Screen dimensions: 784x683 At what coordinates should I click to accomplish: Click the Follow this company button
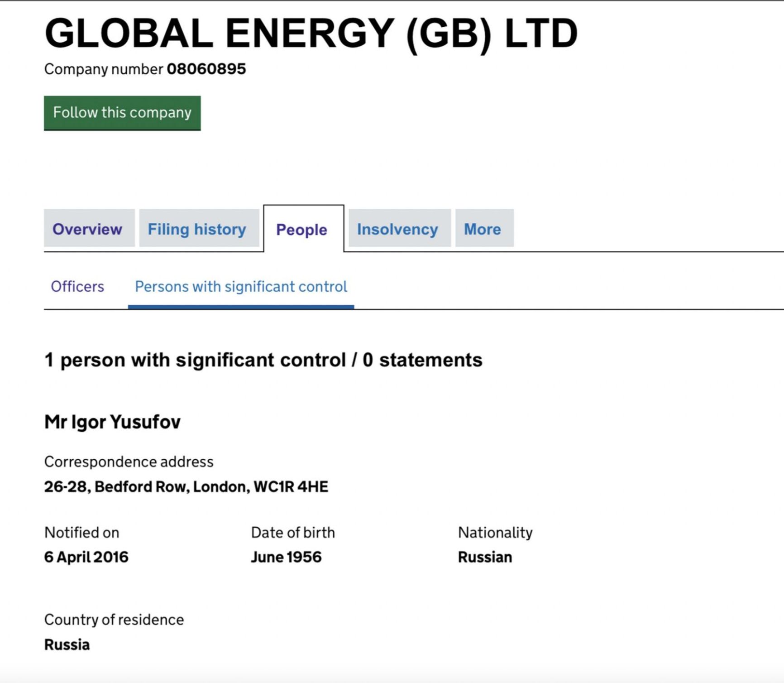pyautogui.click(x=122, y=112)
